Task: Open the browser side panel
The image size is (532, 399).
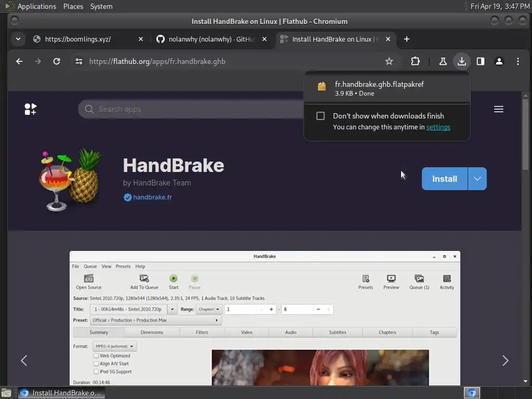Action: (x=481, y=61)
